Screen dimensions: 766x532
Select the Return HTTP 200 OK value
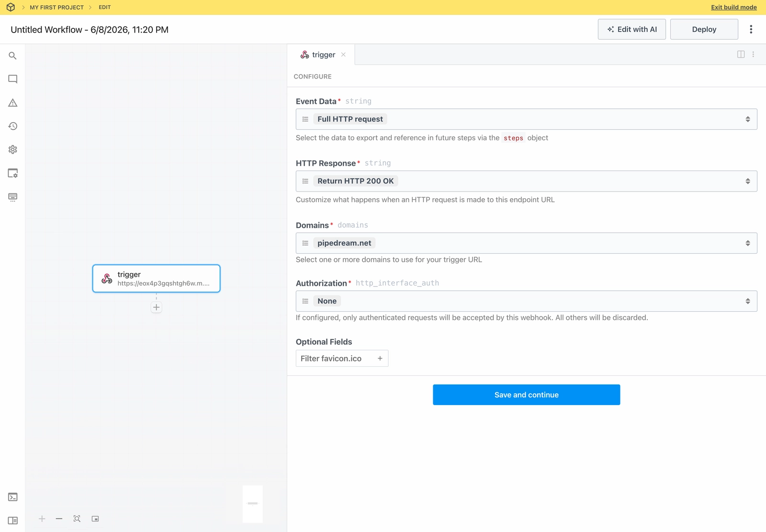tap(355, 181)
